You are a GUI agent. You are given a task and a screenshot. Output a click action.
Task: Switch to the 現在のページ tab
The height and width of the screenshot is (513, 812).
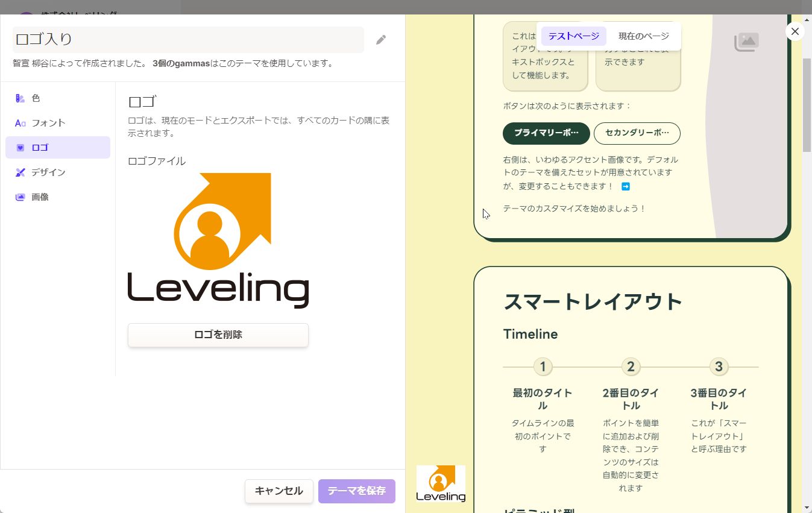pyautogui.click(x=644, y=36)
